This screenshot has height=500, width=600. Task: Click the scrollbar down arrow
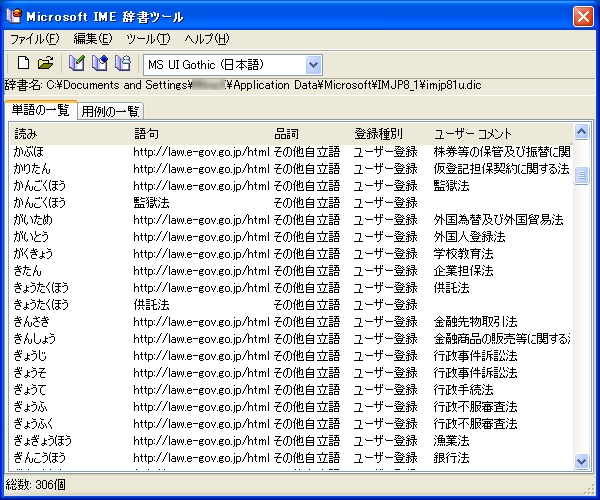click(x=581, y=461)
